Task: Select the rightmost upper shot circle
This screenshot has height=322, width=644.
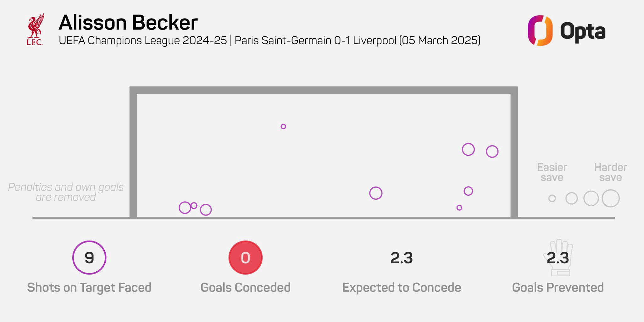Action: pos(492,152)
